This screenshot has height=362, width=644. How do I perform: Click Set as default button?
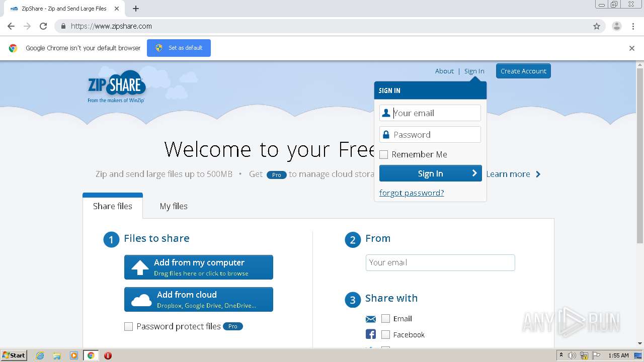pyautogui.click(x=179, y=48)
